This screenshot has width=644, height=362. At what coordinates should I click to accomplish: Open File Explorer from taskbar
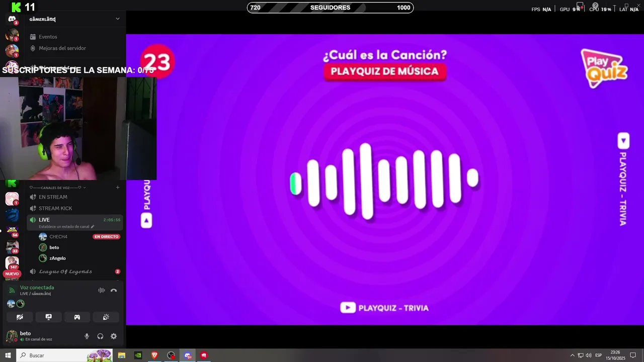121,355
